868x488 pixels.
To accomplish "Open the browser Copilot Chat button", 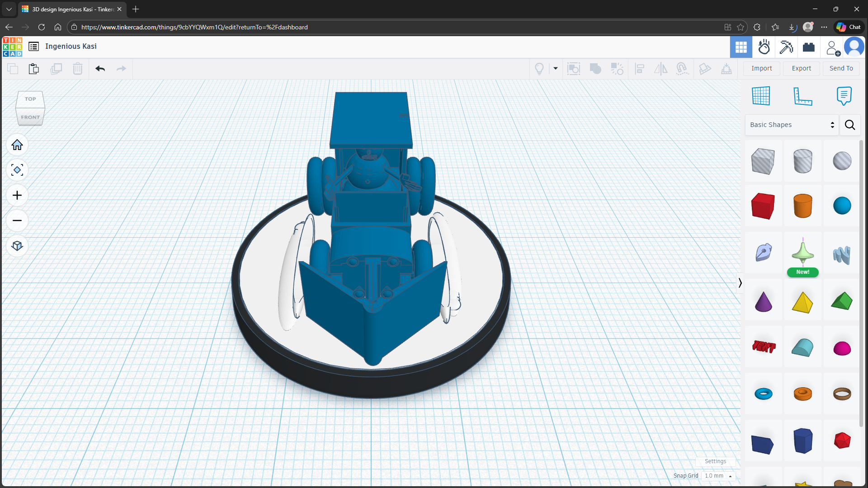I will pos(849,27).
